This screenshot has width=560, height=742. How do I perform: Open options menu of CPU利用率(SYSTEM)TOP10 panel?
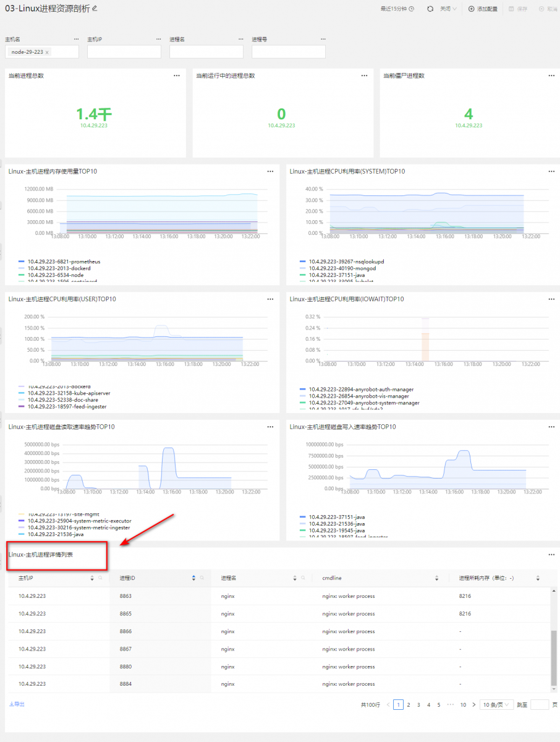(x=551, y=171)
